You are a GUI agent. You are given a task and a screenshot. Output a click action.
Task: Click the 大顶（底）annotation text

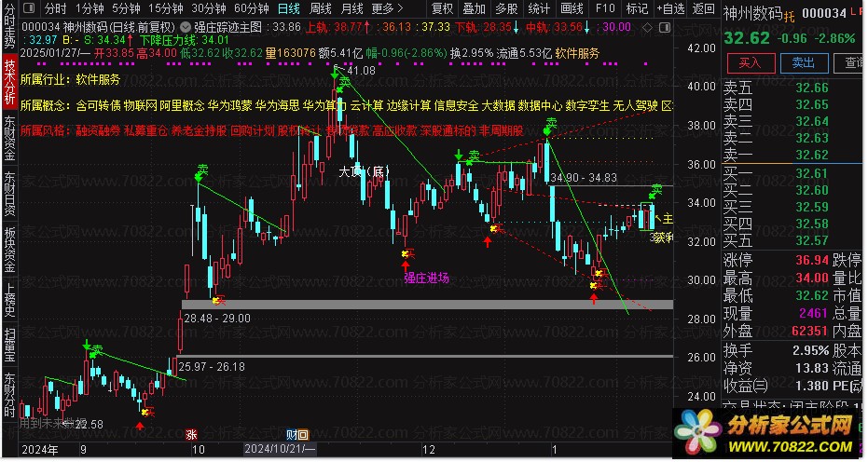pos(365,171)
